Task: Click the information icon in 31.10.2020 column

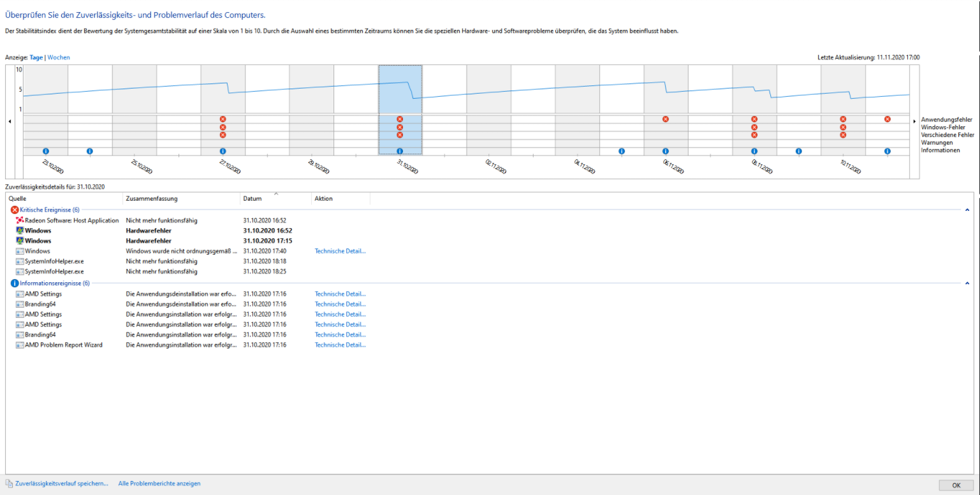Action: click(x=400, y=151)
